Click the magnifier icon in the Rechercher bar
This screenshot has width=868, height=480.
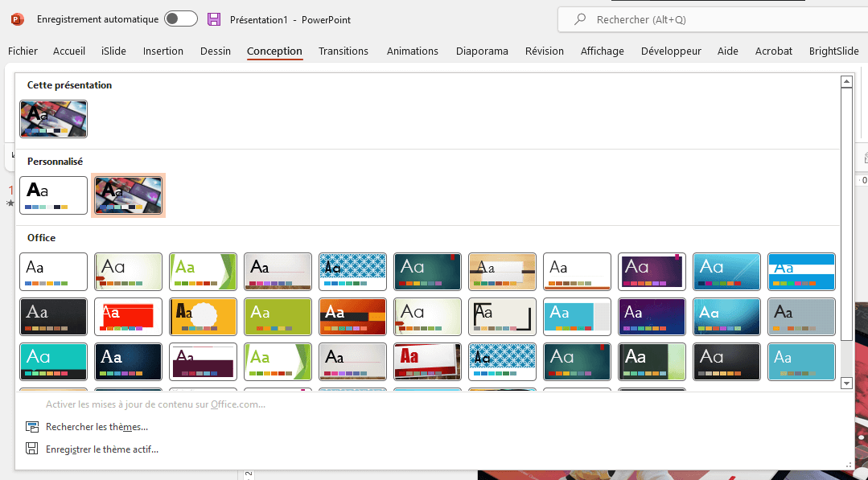pos(579,19)
